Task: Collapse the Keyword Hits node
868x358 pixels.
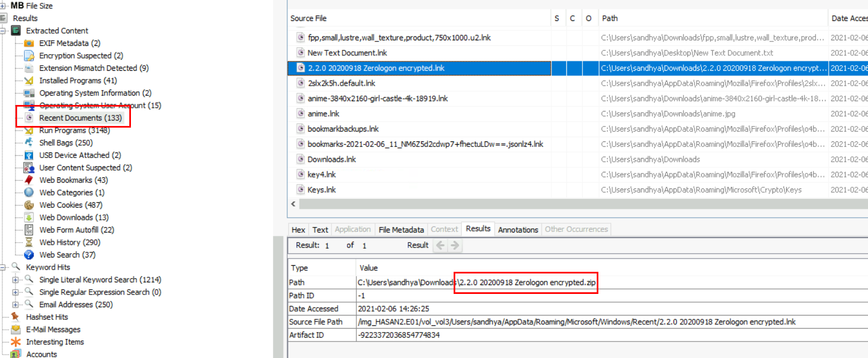Action: pos(3,267)
